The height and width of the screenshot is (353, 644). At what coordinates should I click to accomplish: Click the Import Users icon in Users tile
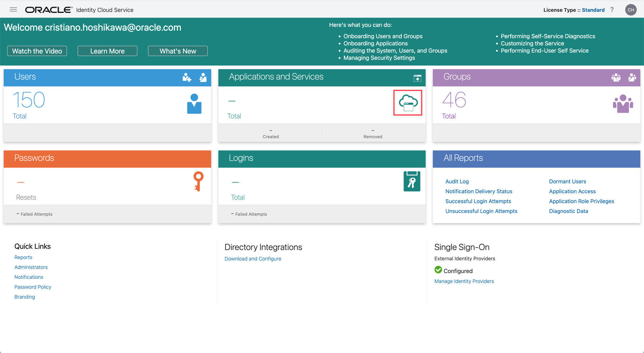pos(203,77)
